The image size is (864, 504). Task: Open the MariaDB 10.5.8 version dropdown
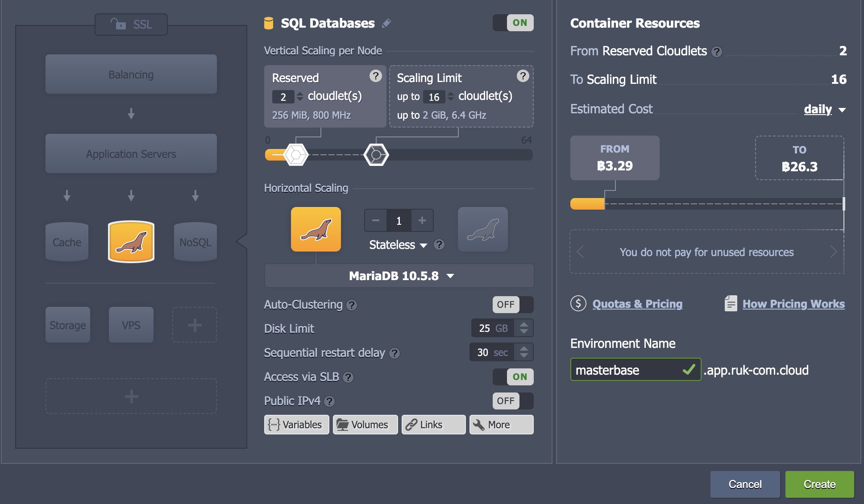399,276
